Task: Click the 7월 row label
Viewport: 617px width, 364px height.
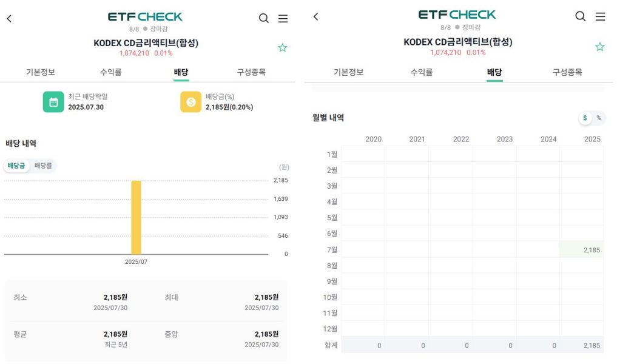Action: tap(332, 250)
